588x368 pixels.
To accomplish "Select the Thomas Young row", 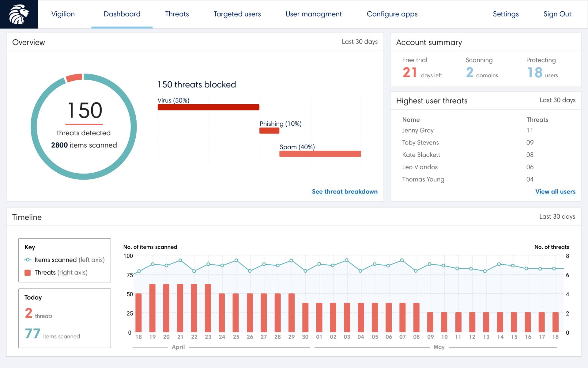I will coord(423,179).
